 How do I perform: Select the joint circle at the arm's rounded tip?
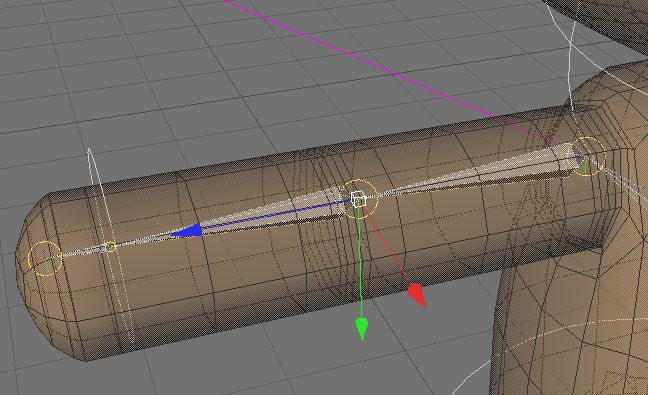[x=45, y=259]
